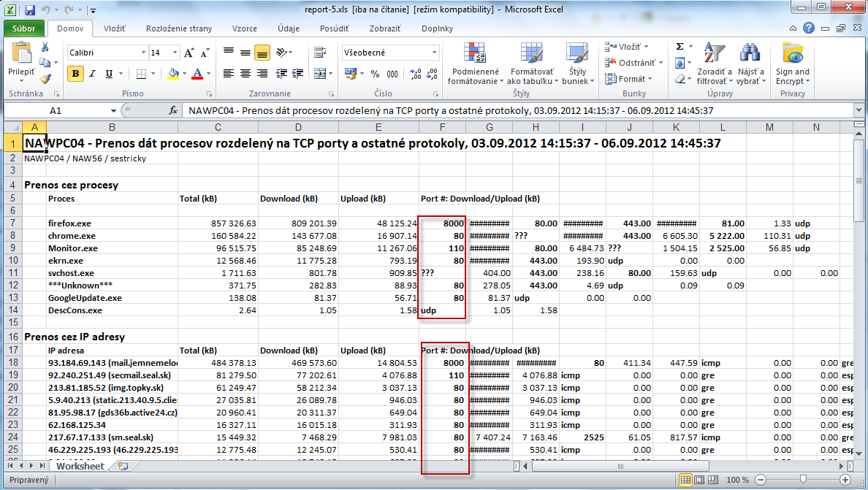
Task: Click the insert function fx icon
Action: (173, 110)
